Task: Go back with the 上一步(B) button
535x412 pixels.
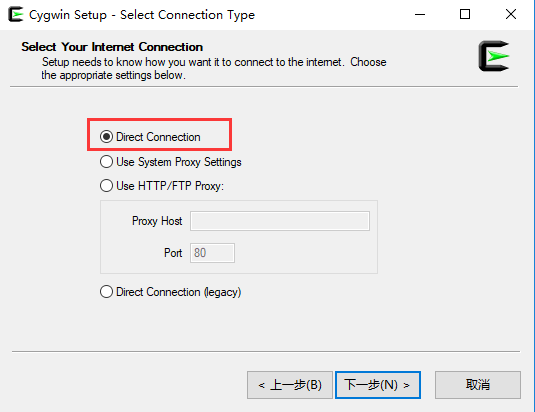Action: pyautogui.click(x=290, y=385)
